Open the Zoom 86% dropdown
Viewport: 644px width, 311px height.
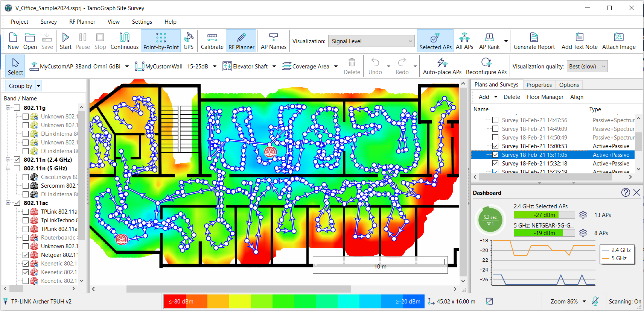click(584, 302)
